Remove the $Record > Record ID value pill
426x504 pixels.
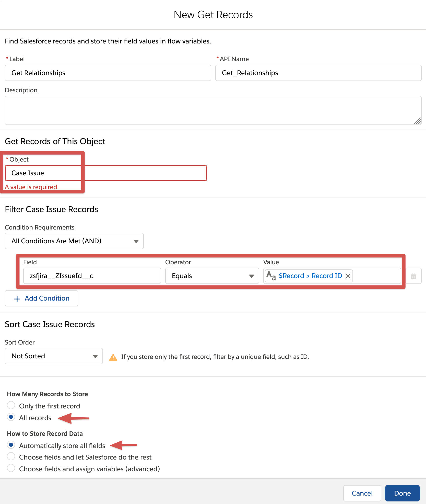click(x=348, y=276)
